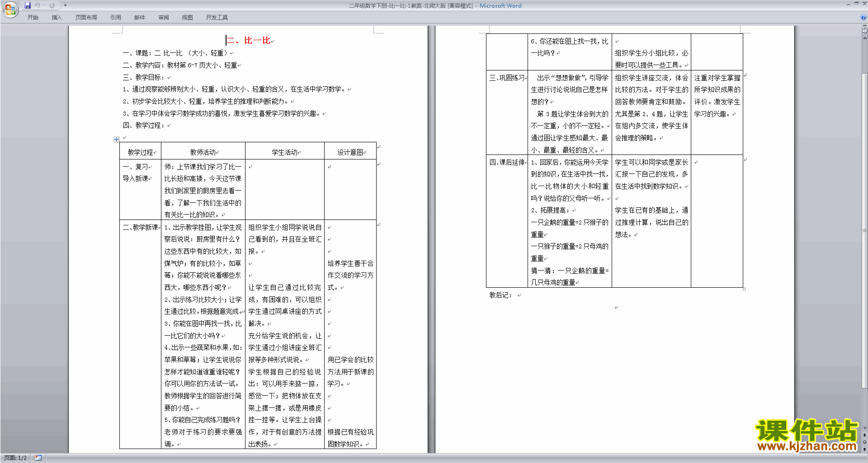Restore down the Word window

click(x=856, y=4)
